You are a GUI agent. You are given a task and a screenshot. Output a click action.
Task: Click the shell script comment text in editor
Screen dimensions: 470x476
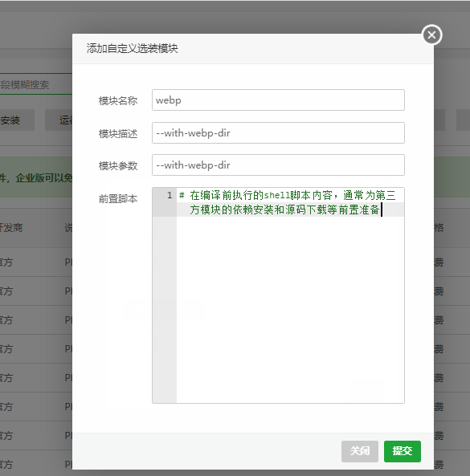[x=288, y=202]
